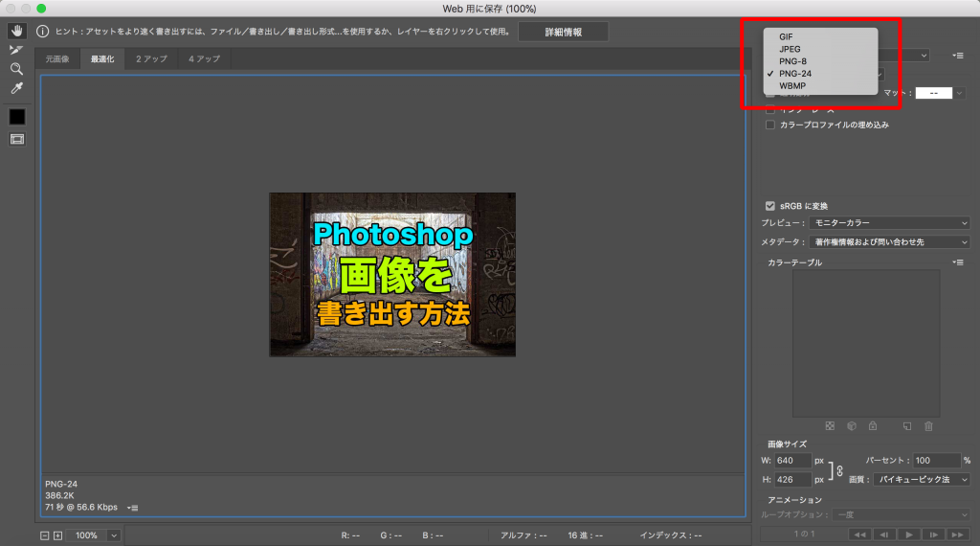
Task: Select the Eyedropper tool
Action: (x=17, y=88)
